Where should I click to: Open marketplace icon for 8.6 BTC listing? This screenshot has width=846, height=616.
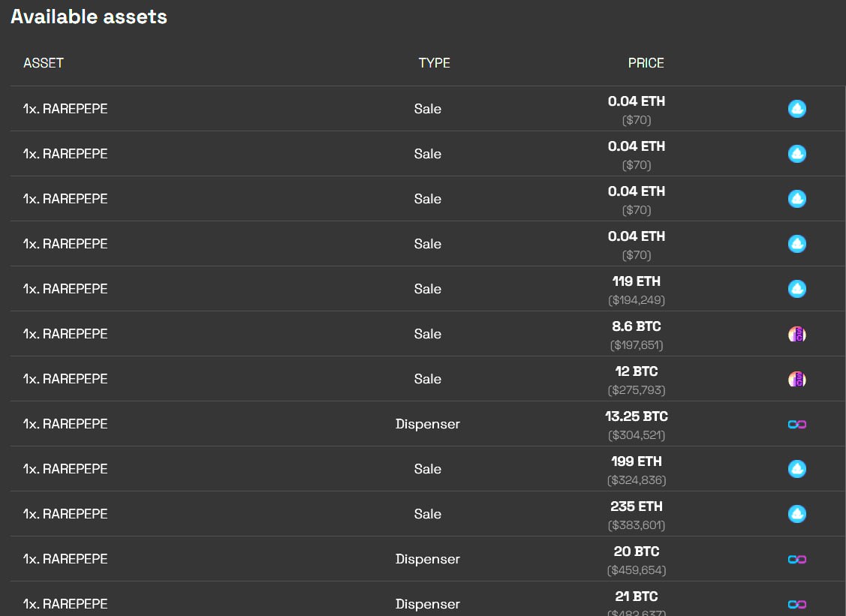point(797,335)
